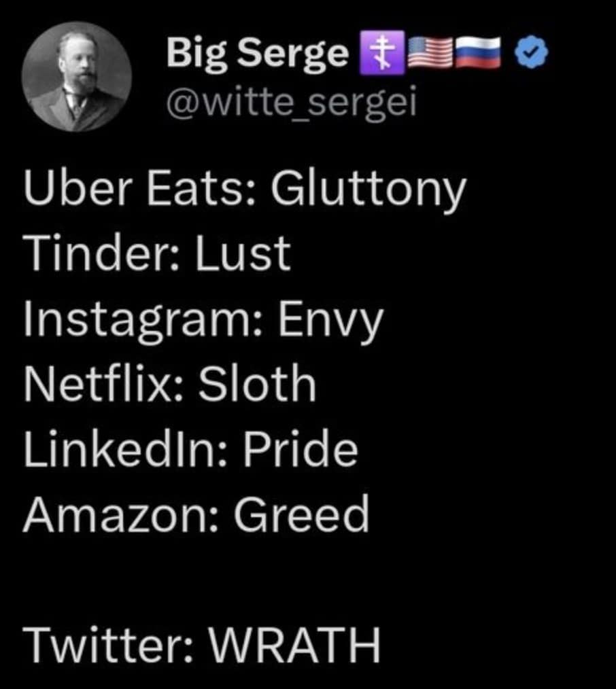616x689 pixels.
Task: Click the Russian flag emoji
Action: [x=478, y=54]
